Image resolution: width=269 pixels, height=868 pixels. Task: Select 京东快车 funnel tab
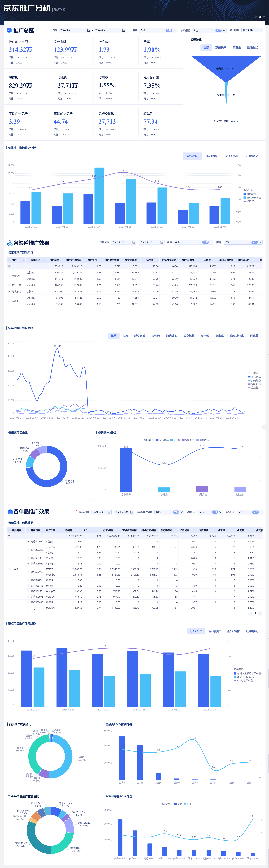pyautogui.click(x=221, y=48)
